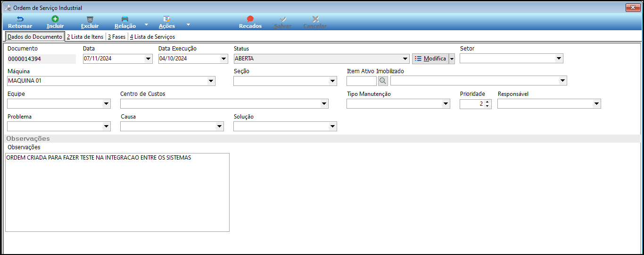This screenshot has width=644, height=255.
Task: Open the Seção dropdown
Action: 333,81
